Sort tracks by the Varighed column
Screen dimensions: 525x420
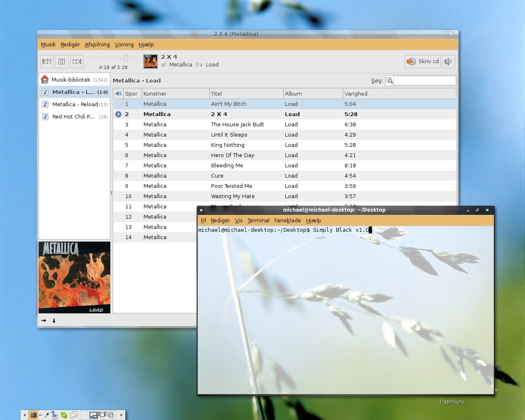click(399, 94)
